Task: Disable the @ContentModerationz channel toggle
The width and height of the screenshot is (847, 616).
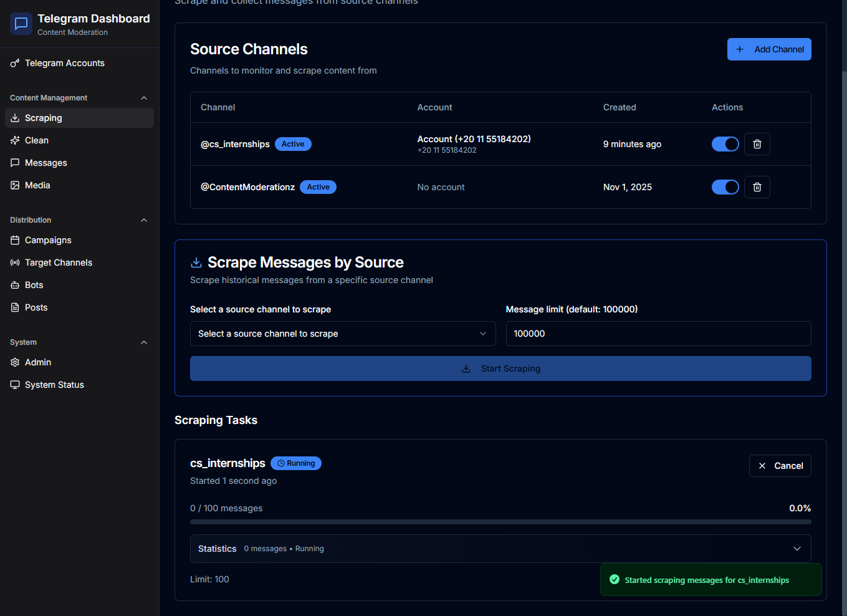Action: tap(725, 187)
